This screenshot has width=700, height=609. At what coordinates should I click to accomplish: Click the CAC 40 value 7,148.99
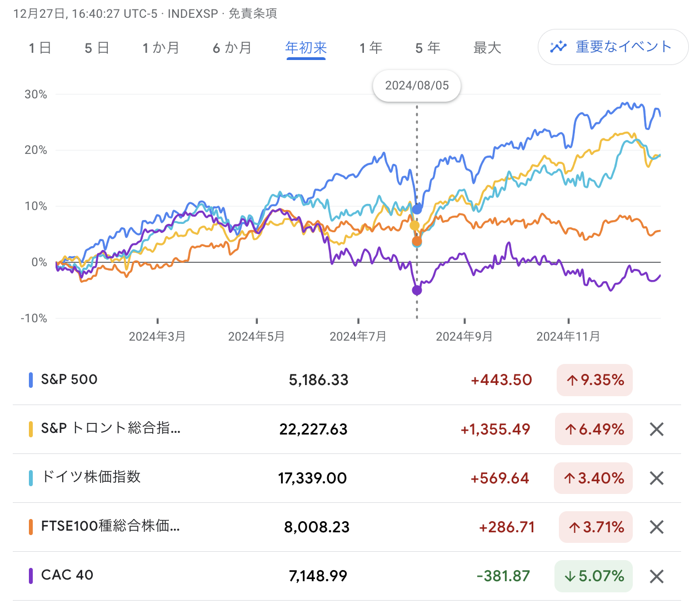(x=318, y=576)
